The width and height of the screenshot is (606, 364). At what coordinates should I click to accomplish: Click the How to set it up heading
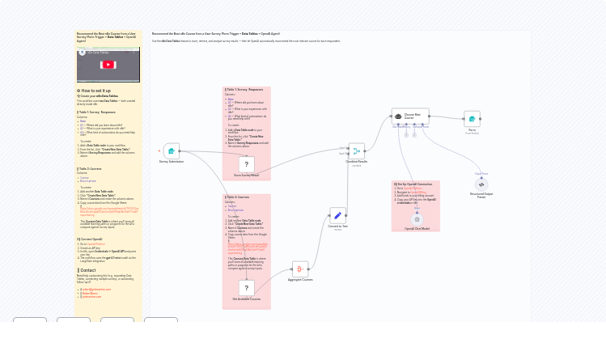click(95, 91)
